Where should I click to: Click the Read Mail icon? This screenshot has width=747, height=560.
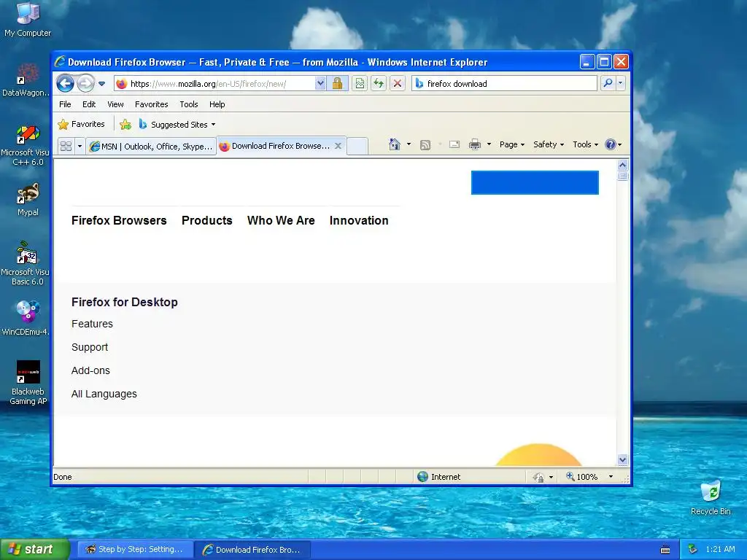454,144
